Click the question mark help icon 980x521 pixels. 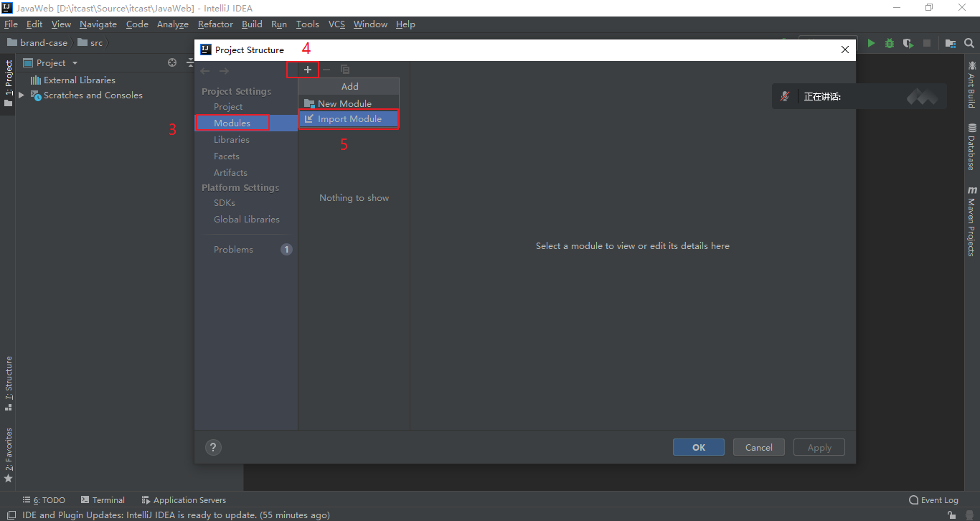point(213,447)
